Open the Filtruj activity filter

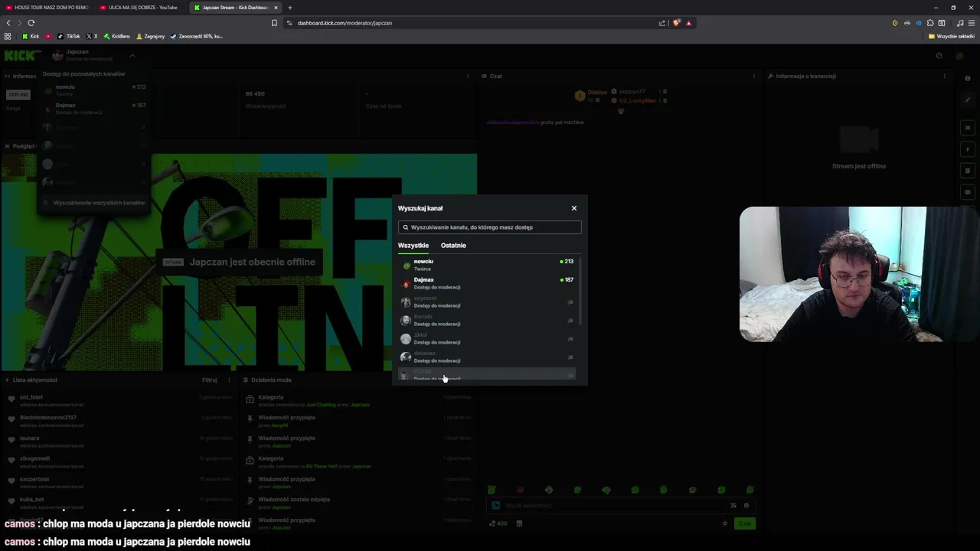coord(209,380)
